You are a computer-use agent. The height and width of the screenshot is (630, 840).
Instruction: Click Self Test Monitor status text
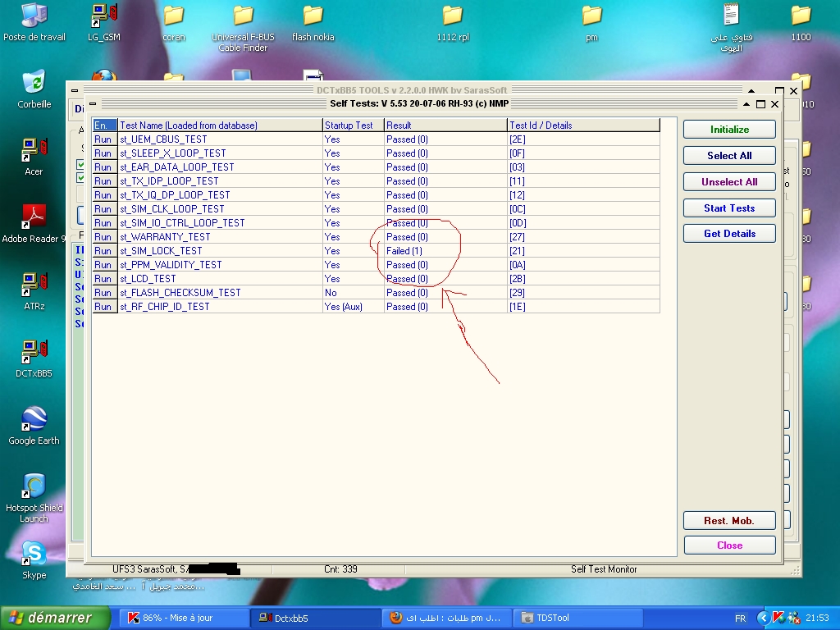[604, 569]
